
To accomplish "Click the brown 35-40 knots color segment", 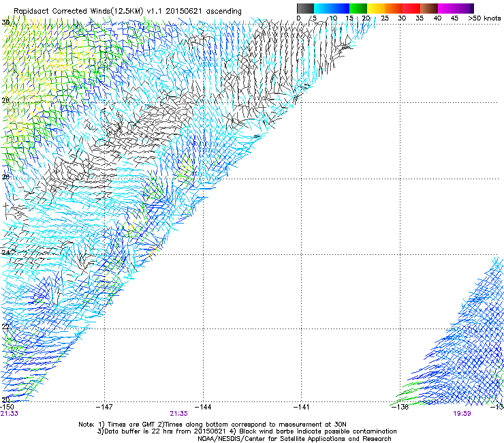I will coord(429,8).
